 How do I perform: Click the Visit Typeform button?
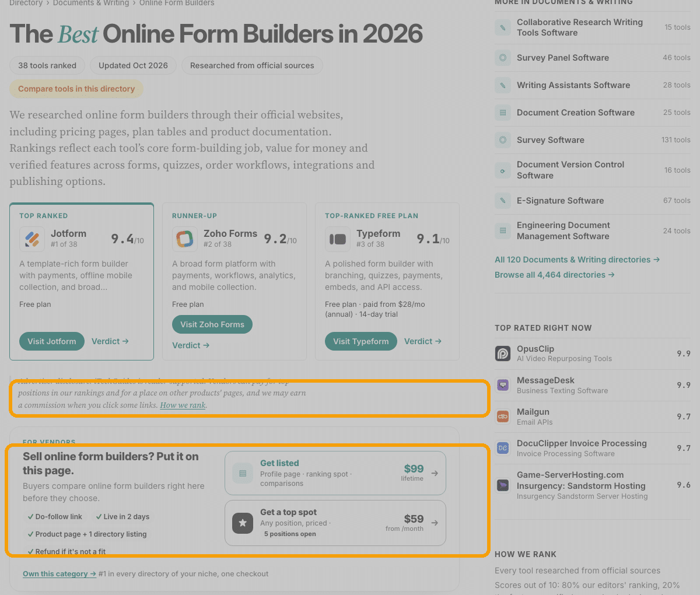(x=361, y=341)
